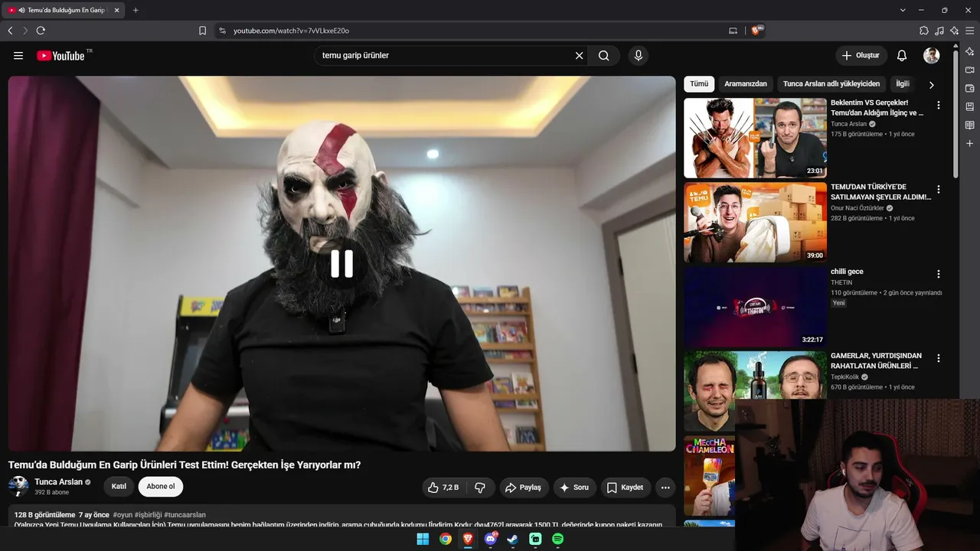Screen dimensions: 980x551
Task: Open options for TEMU'DAN TÜRKİYE'DE video
Action: 939,189
